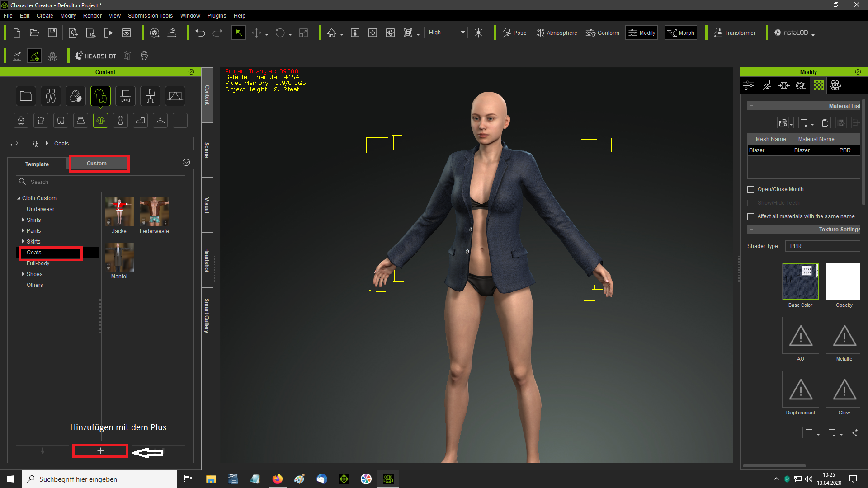Select the Full-body dress sub-category icon
Viewport: 868px width, 488px height.
(x=120, y=120)
